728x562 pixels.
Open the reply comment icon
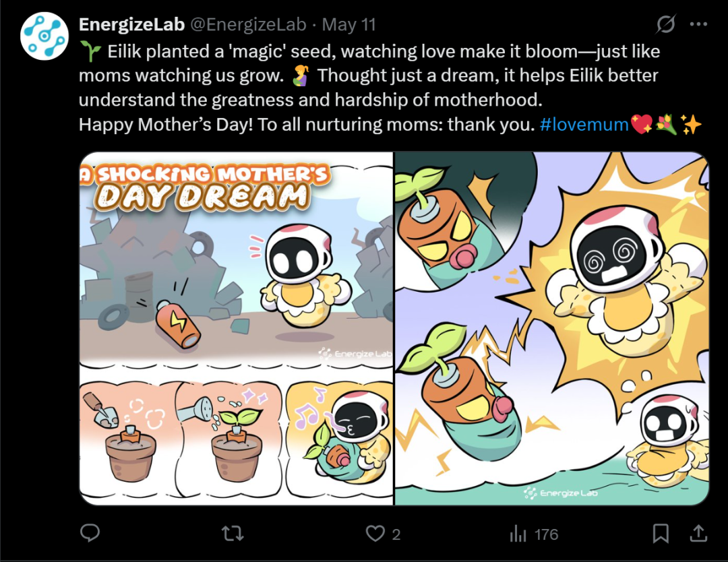(90, 533)
